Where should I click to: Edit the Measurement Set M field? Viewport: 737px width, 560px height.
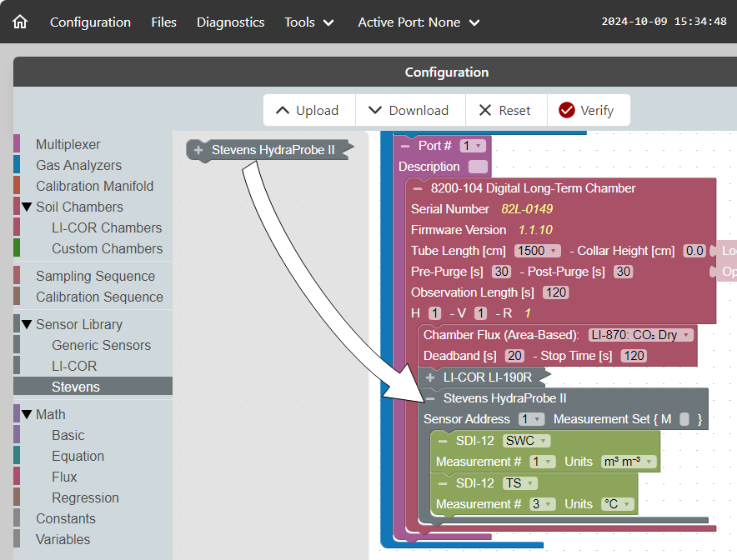point(684,419)
